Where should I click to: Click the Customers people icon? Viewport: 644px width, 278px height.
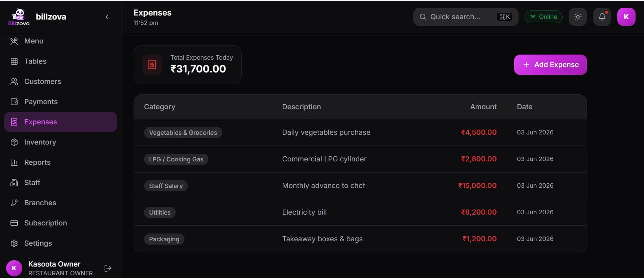14,82
